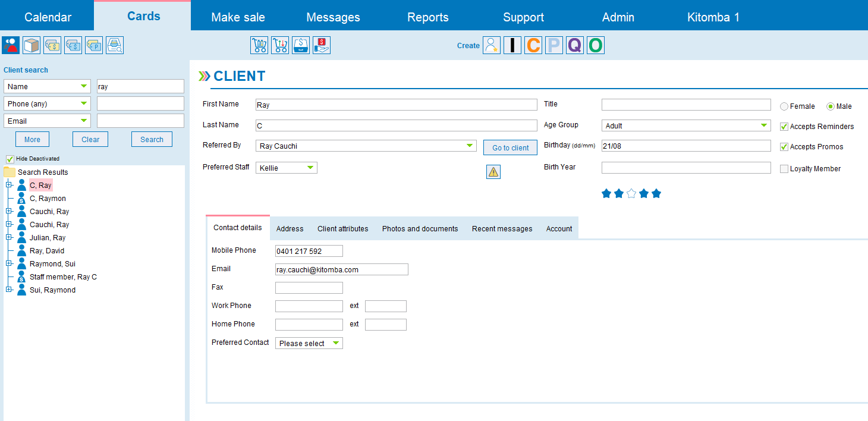Click the Search button
The height and width of the screenshot is (421, 868).
(x=152, y=140)
